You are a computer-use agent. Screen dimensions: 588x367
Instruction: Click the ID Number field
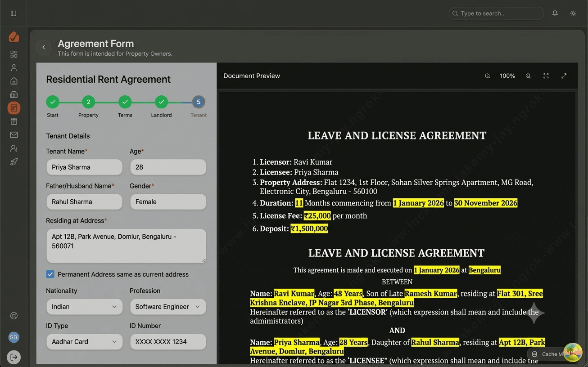(168, 342)
